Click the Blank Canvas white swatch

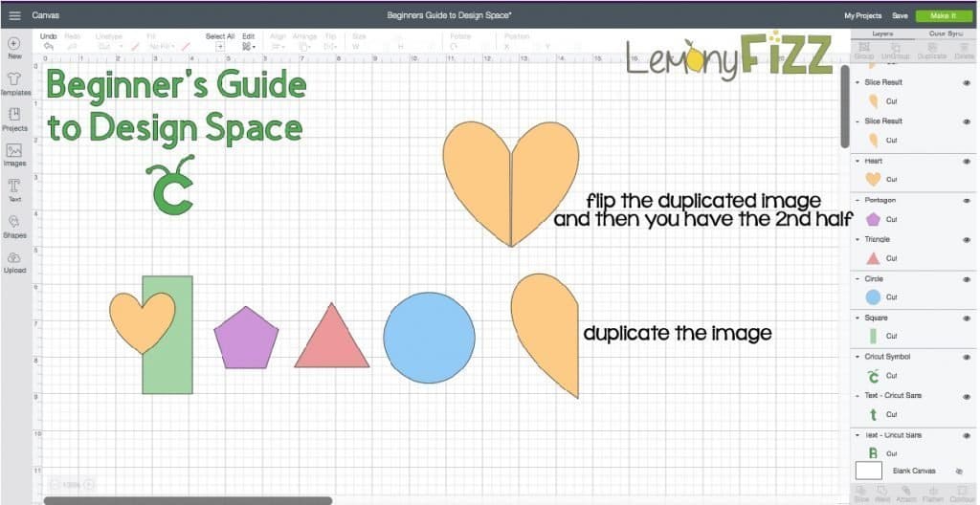coord(868,471)
